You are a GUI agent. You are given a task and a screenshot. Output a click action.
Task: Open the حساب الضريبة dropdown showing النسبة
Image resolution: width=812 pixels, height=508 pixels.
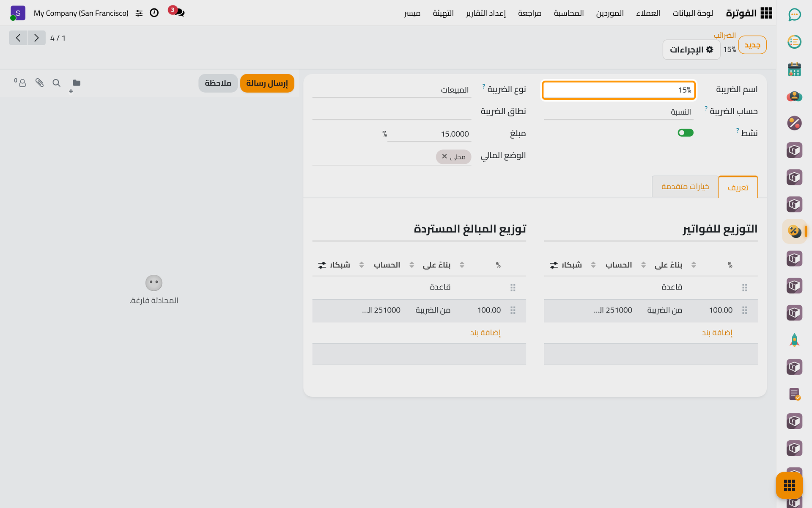click(x=618, y=112)
